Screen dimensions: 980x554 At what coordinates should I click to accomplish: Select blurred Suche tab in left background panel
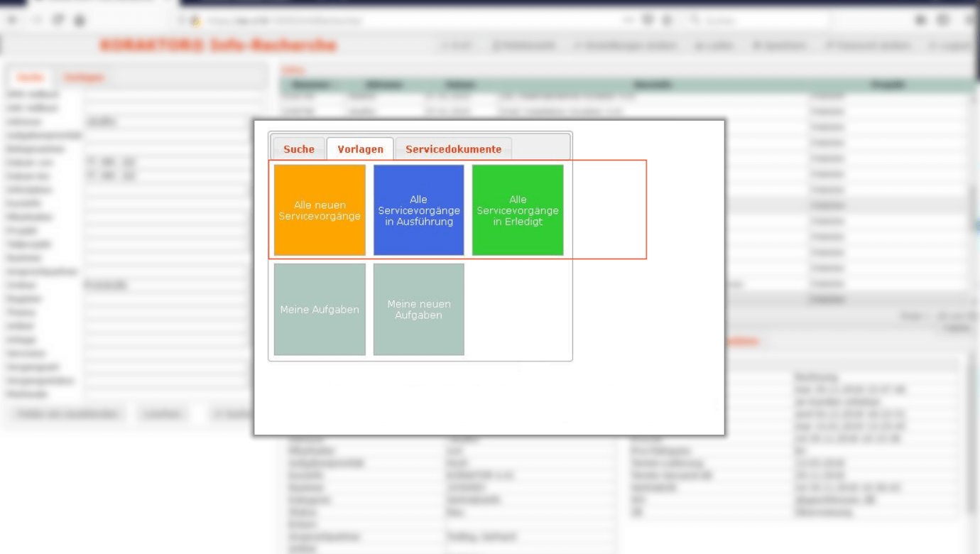(31, 77)
